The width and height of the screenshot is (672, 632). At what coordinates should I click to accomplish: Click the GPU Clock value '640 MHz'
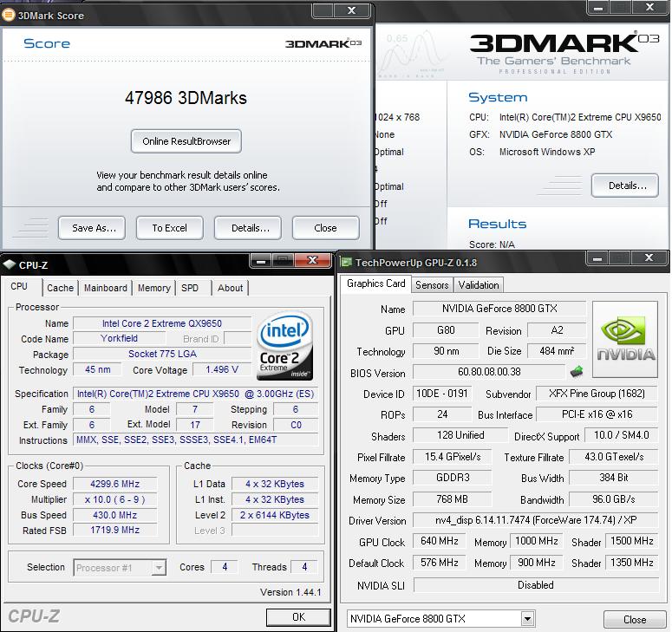[x=440, y=541]
